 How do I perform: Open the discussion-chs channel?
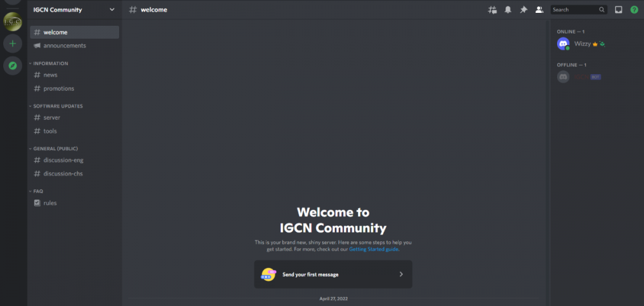(x=75, y=174)
